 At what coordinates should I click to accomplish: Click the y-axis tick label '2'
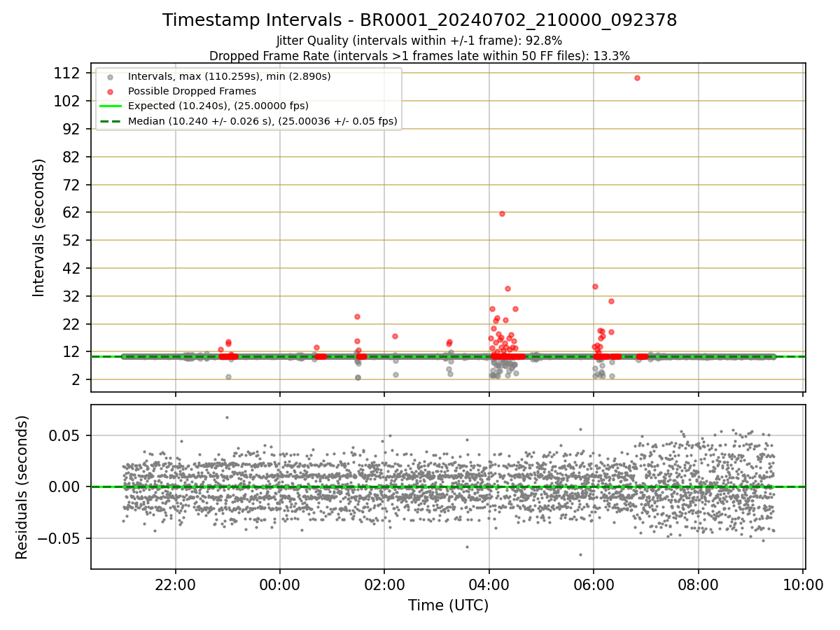(x=77, y=379)
